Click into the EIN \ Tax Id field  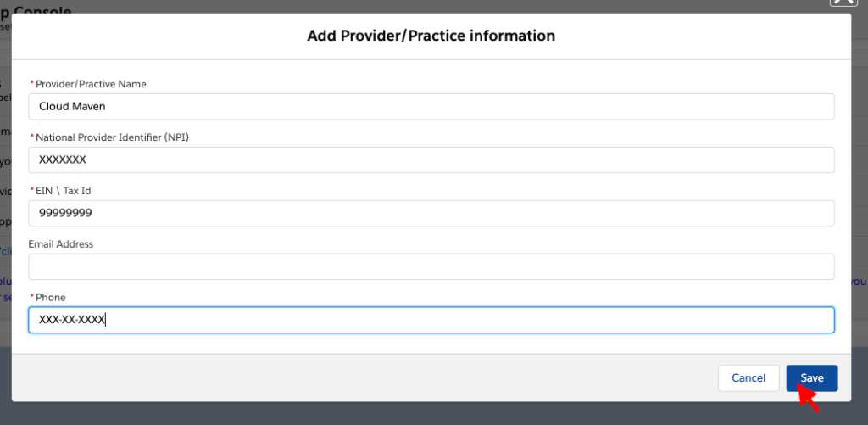[431, 213]
